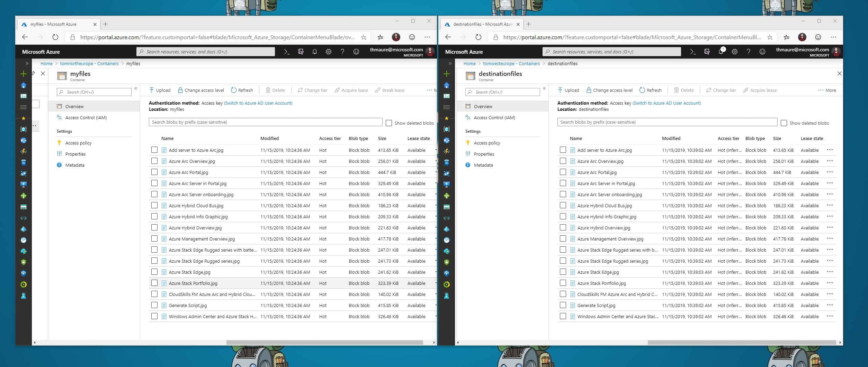Focus Search (Ctrl+/) menu box in destinationfiles
868x367 pixels.
503,92
